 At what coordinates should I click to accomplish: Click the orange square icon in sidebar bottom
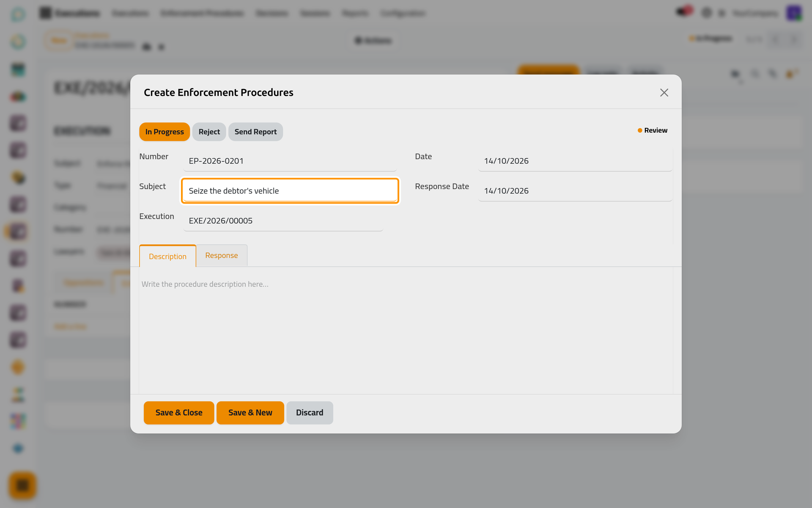[x=22, y=485]
